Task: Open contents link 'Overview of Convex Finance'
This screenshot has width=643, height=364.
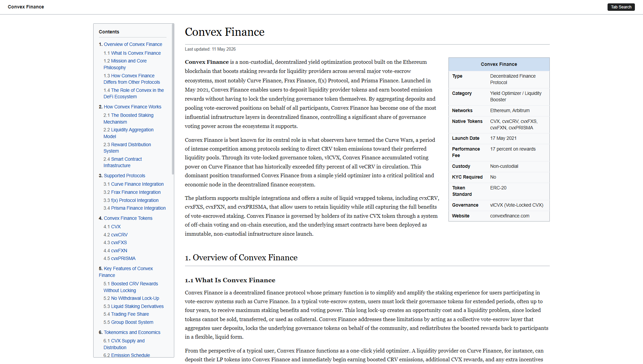Action: click(133, 44)
